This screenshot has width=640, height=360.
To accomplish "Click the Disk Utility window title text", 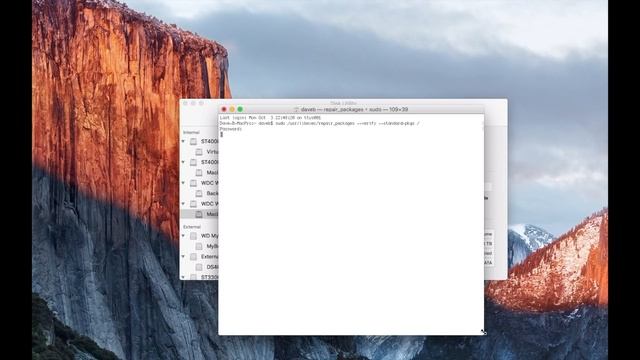I will [x=343, y=103].
